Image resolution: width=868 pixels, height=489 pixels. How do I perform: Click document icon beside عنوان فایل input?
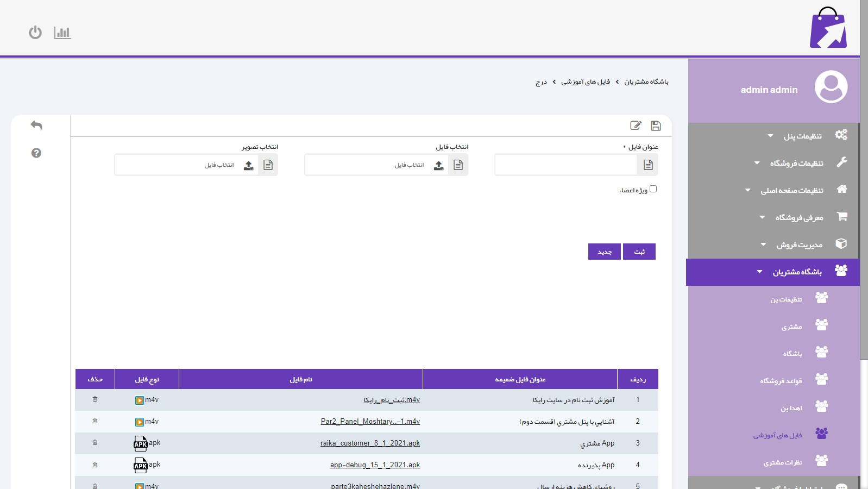coord(648,165)
